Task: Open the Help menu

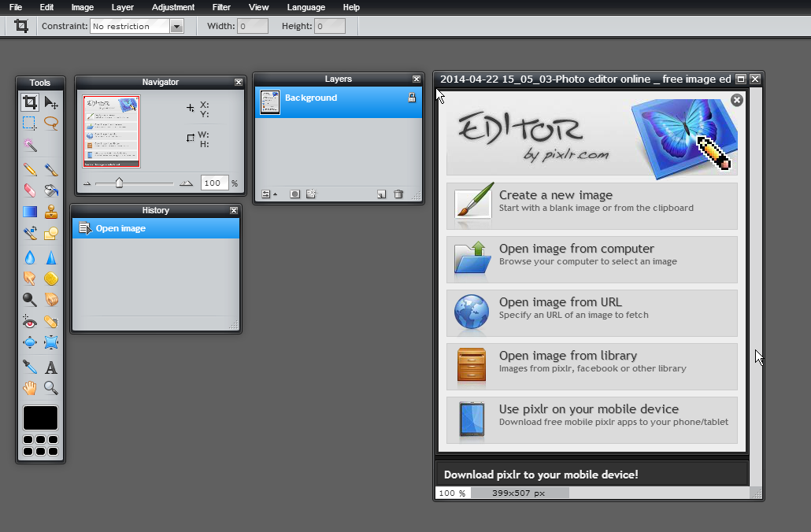Action: (351, 7)
